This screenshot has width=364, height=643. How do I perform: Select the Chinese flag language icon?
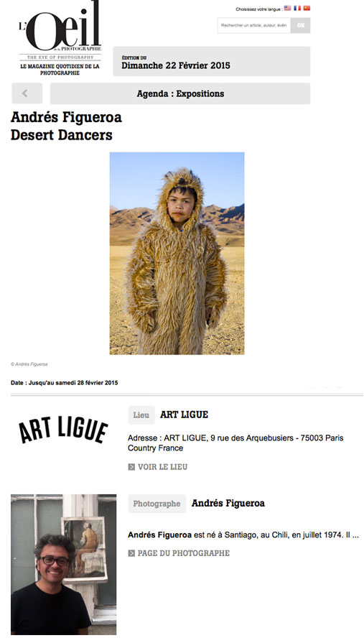(307, 8)
